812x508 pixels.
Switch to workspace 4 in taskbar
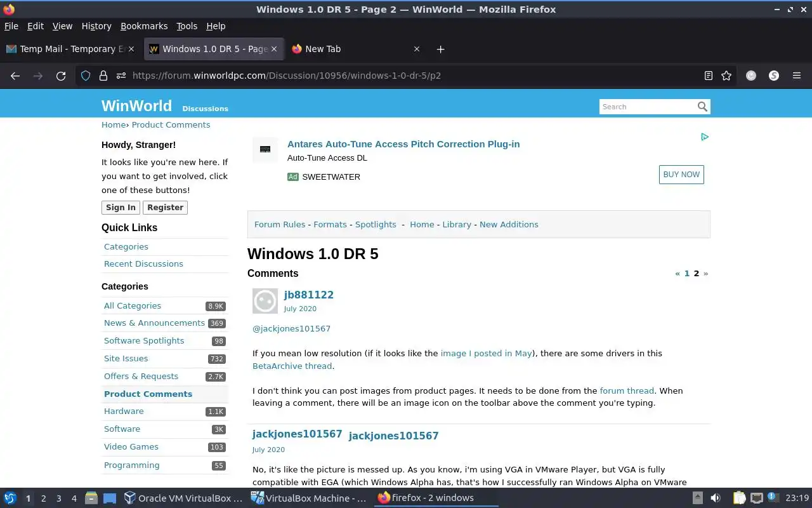74,498
